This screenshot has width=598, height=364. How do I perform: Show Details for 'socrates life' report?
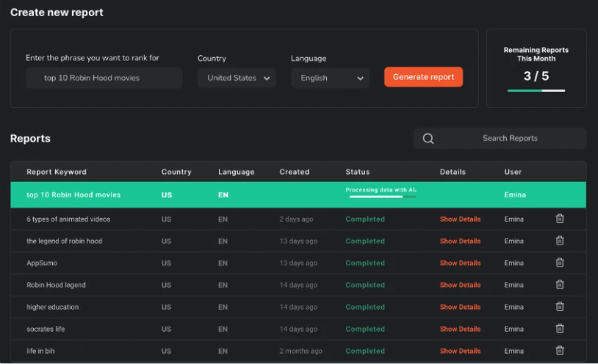[x=460, y=329]
